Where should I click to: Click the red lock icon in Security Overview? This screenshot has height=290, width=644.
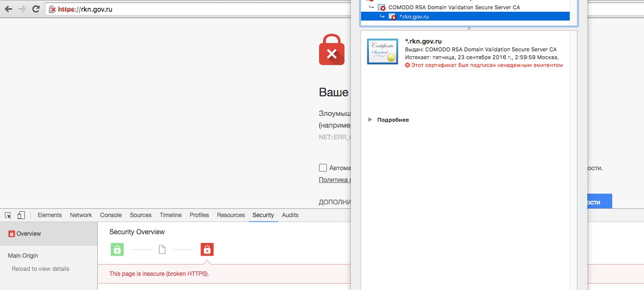pyautogui.click(x=207, y=250)
